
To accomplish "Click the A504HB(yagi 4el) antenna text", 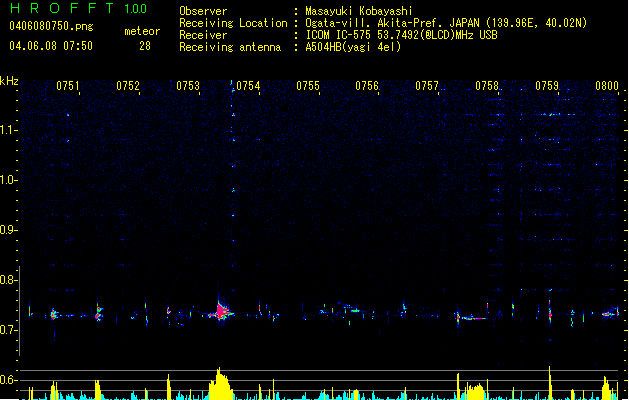I will 353,47.
